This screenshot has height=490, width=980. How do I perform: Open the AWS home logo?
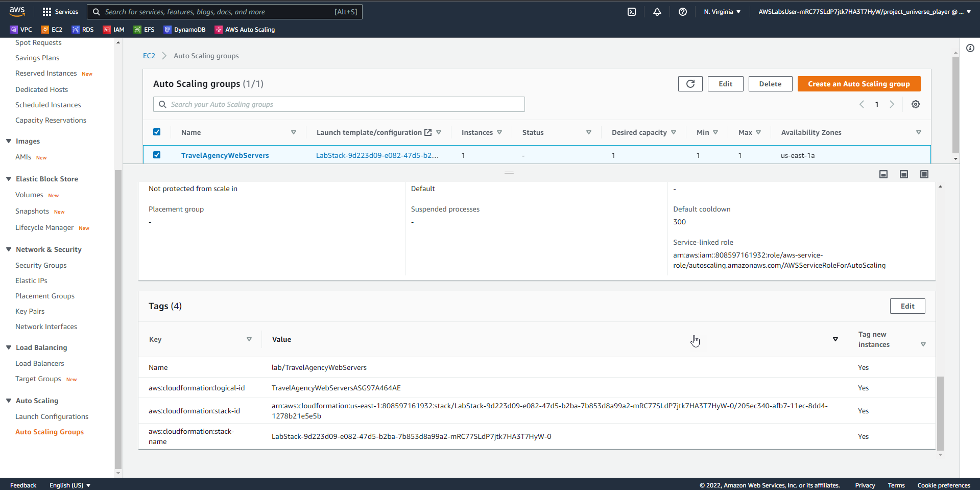[17, 11]
